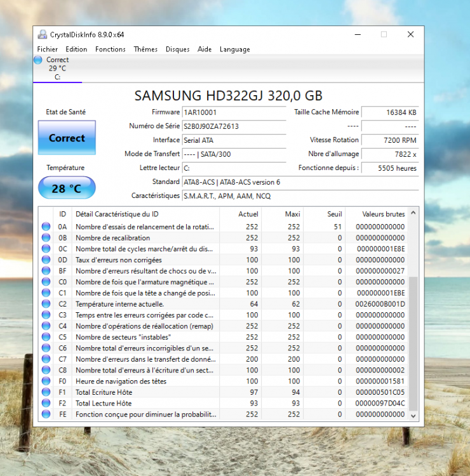The width and height of the screenshot is (470, 476).
Task: Click the Firmware field 1AR10001
Action: pos(234,112)
